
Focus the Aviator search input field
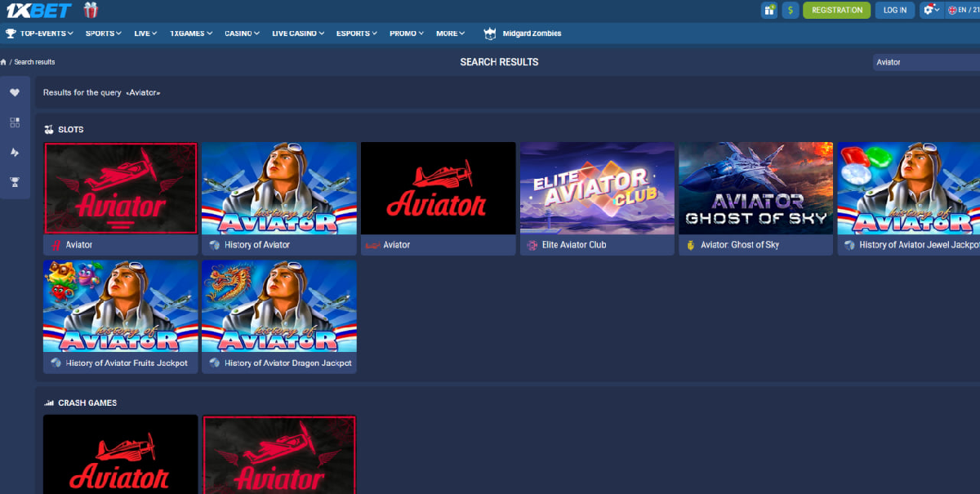click(x=926, y=62)
